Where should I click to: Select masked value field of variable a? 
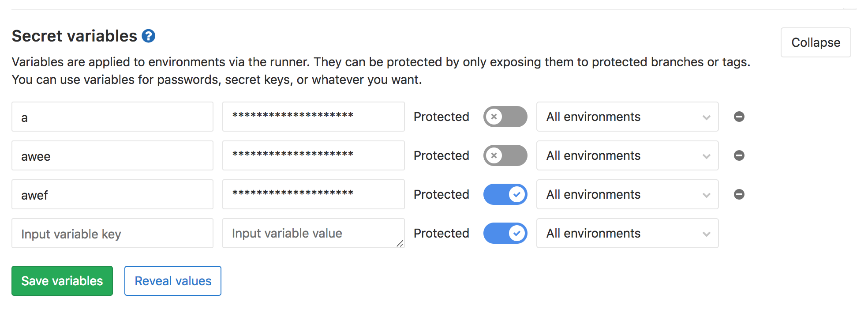[x=313, y=117]
